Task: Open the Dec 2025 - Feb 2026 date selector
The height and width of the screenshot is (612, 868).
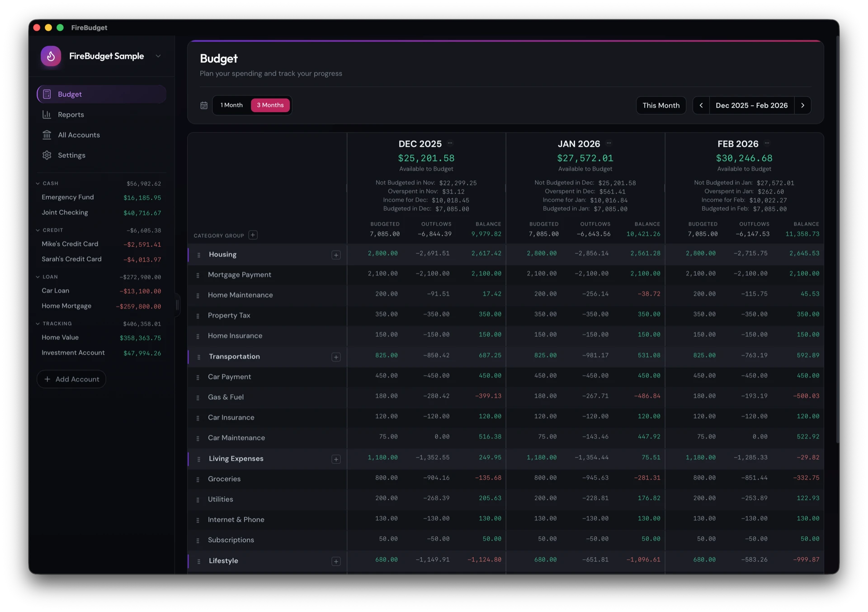Action: coord(751,105)
